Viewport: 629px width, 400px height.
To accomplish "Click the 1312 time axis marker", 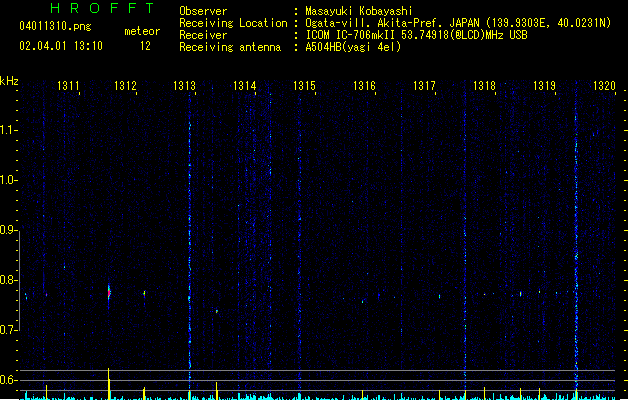I will click(x=126, y=85).
